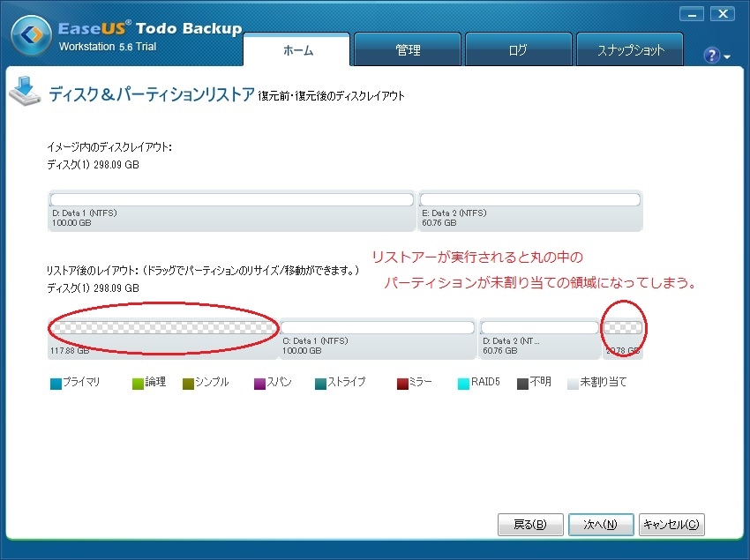
Task: Close the Todo Backup window
Action: (723, 14)
